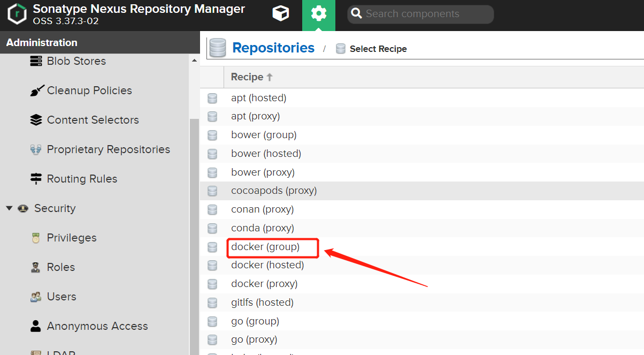Choose the bower (proxy) recipe
The height and width of the screenshot is (355, 644).
click(x=263, y=172)
